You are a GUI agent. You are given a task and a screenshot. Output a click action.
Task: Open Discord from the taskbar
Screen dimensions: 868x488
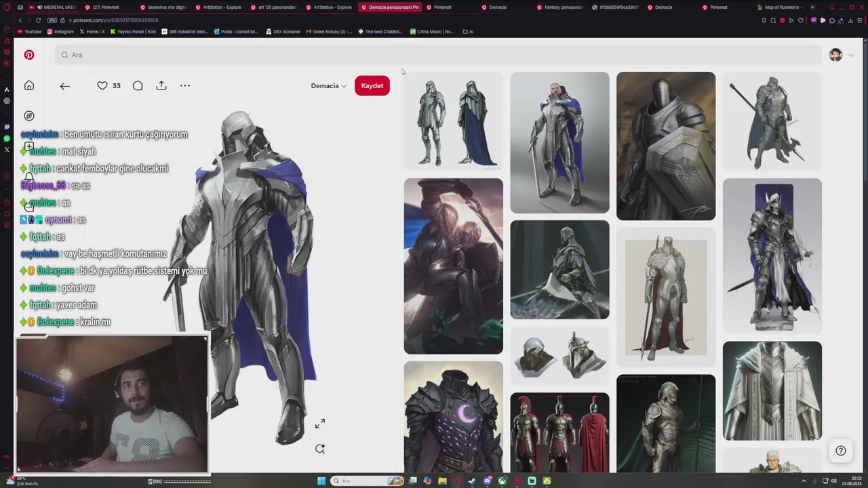pyautogui.click(x=488, y=481)
